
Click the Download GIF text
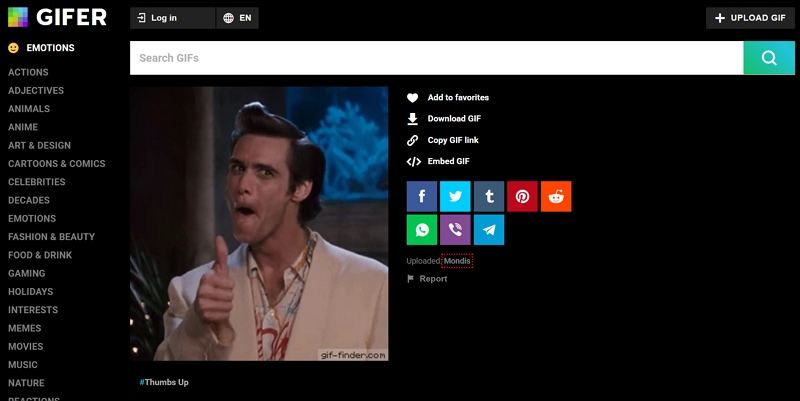[x=454, y=119]
